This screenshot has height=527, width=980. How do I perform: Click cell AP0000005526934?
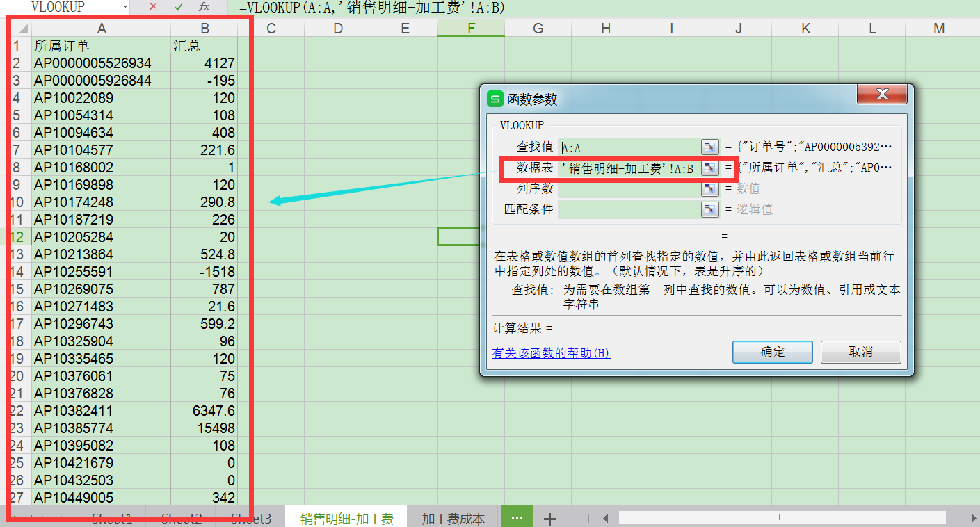(x=102, y=63)
